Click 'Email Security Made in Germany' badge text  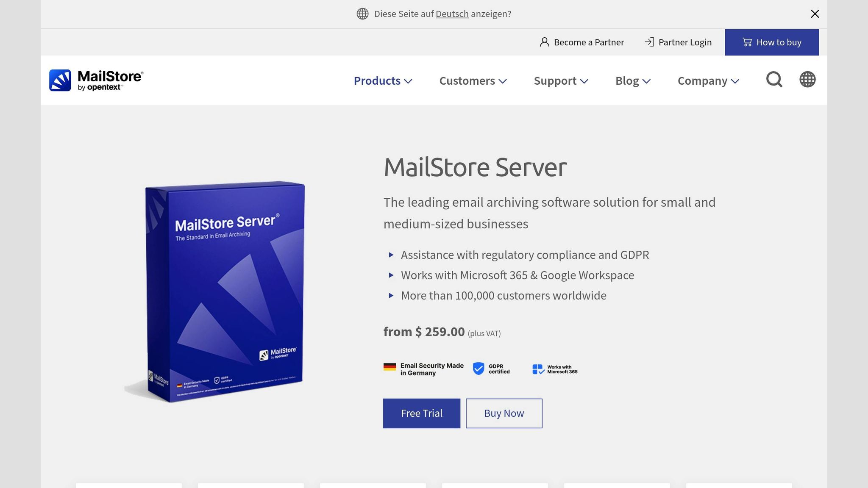[x=432, y=369]
